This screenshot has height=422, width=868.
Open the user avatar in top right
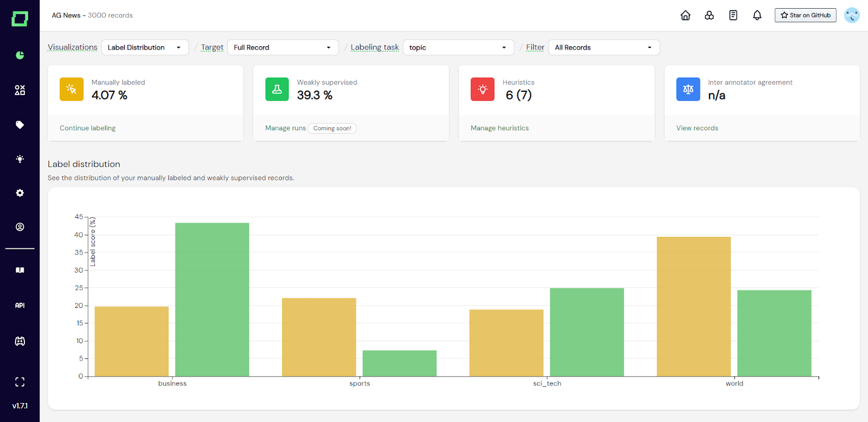(x=852, y=15)
